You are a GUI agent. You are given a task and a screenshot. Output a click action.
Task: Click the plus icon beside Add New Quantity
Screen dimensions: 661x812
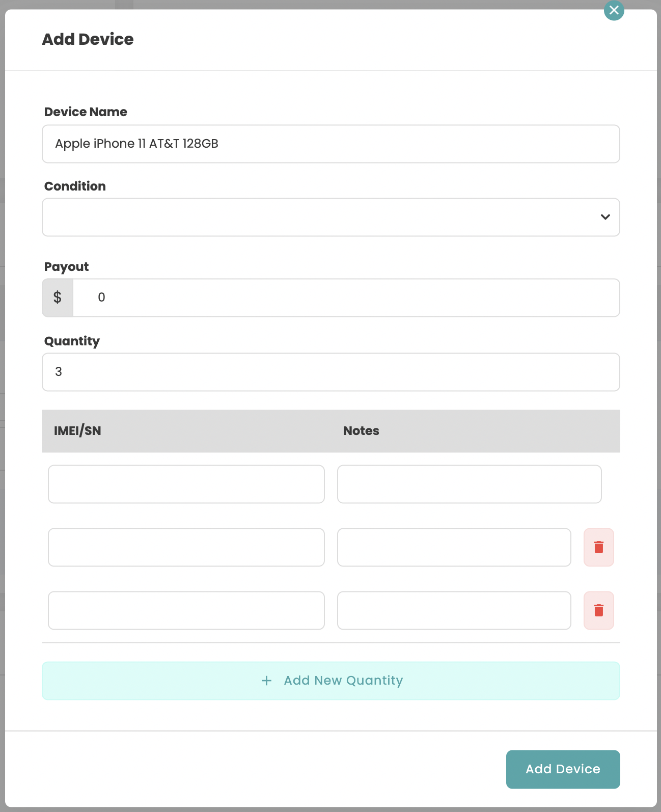point(266,681)
